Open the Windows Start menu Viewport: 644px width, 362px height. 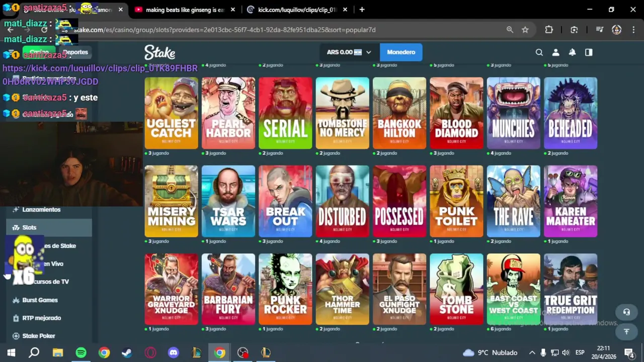(x=11, y=353)
